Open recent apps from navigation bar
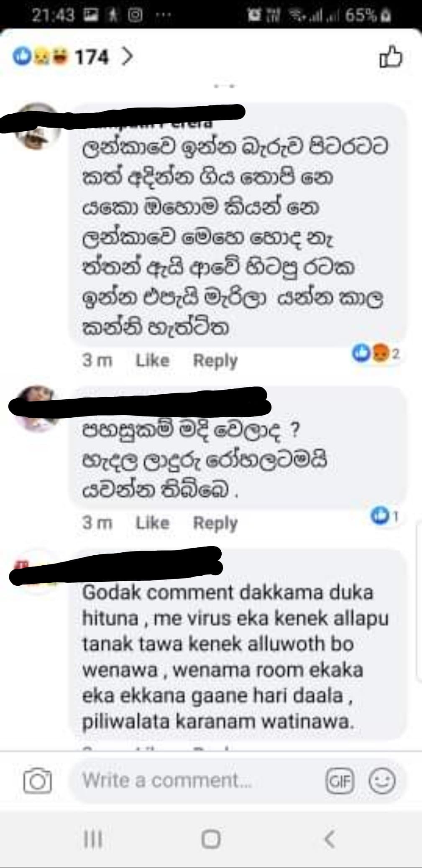The height and width of the screenshot is (868, 422). pos(93,839)
